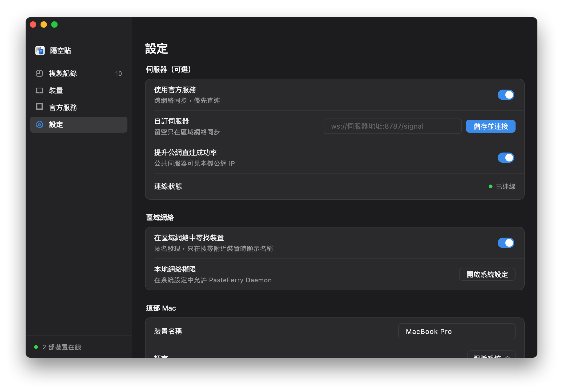Click the 在系統設定中允許 PasteFerry Daemon text

(213, 280)
